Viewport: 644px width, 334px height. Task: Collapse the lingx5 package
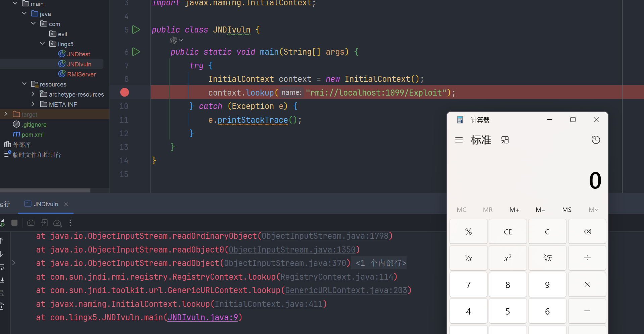tap(42, 44)
